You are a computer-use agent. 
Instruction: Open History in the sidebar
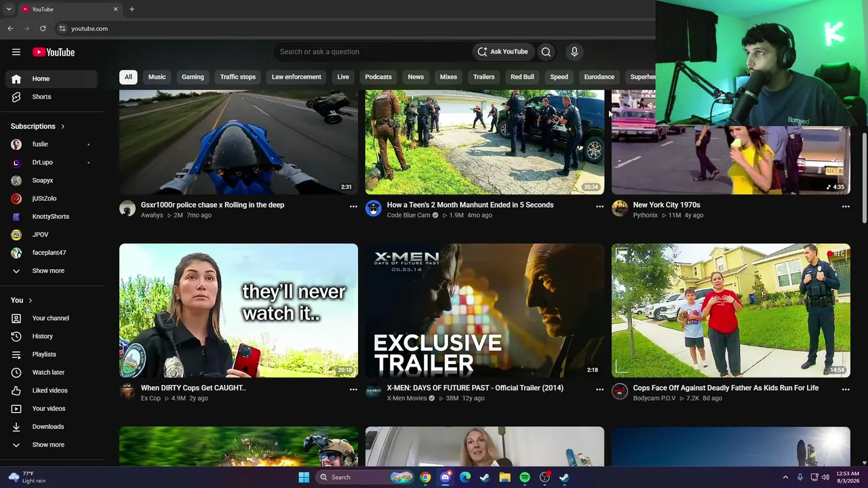click(x=52, y=336)
